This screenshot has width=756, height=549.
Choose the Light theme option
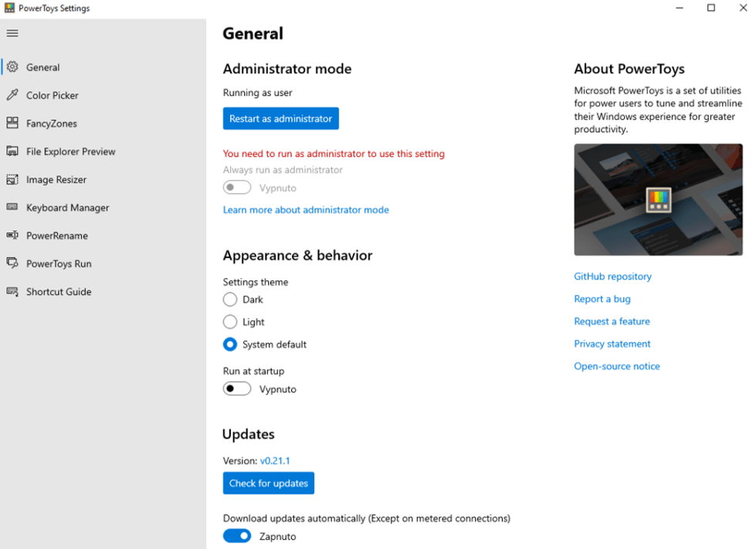(x=230, y=322)
